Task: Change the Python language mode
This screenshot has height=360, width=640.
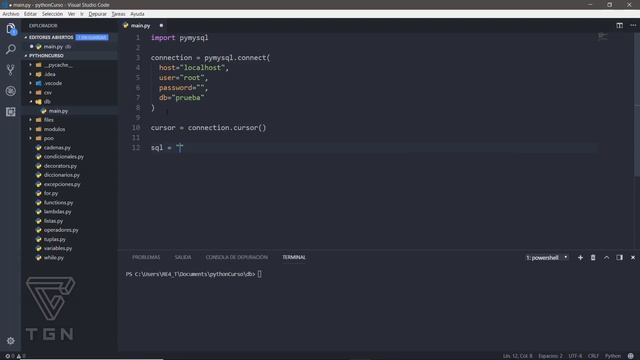Action: coord(612,356)
